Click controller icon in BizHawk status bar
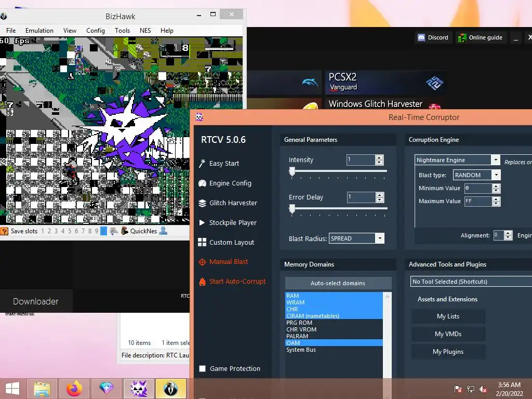This screenshot has height=399, width=532. point(114,231)
